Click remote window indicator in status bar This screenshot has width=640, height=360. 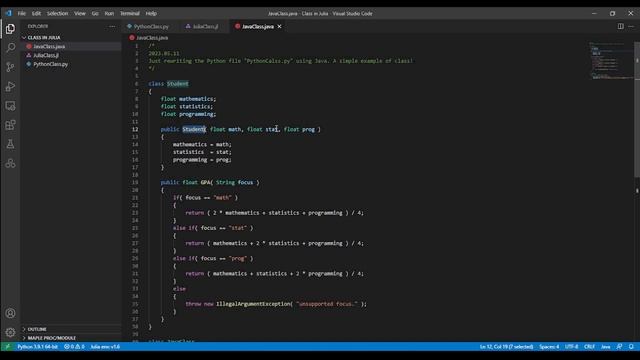point(7,347)
